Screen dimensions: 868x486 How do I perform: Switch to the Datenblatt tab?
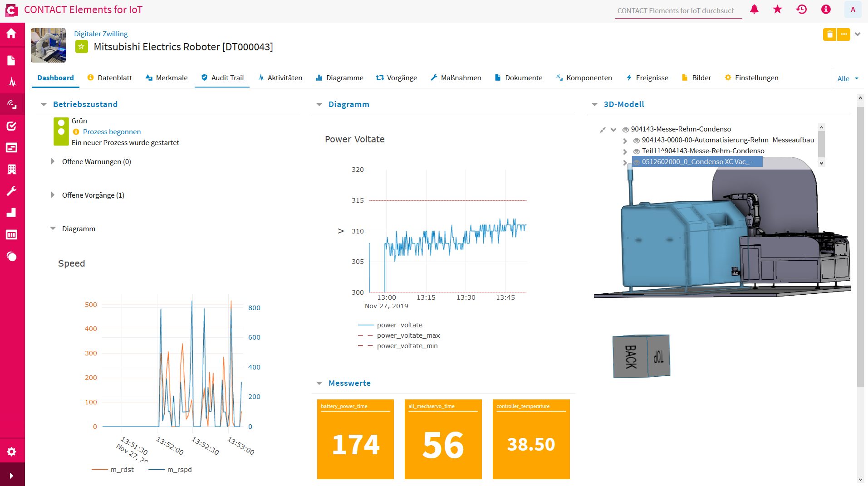(110, 78)
